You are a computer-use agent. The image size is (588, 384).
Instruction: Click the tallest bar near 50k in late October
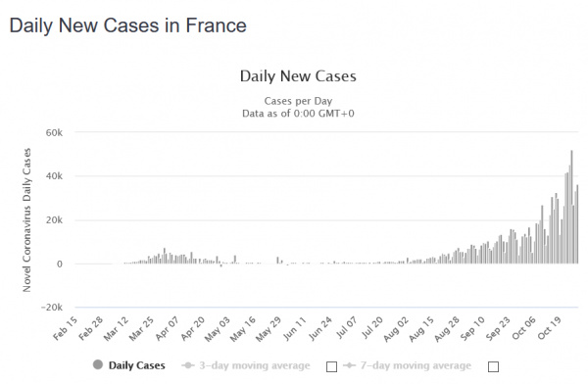tap(571, 207)
